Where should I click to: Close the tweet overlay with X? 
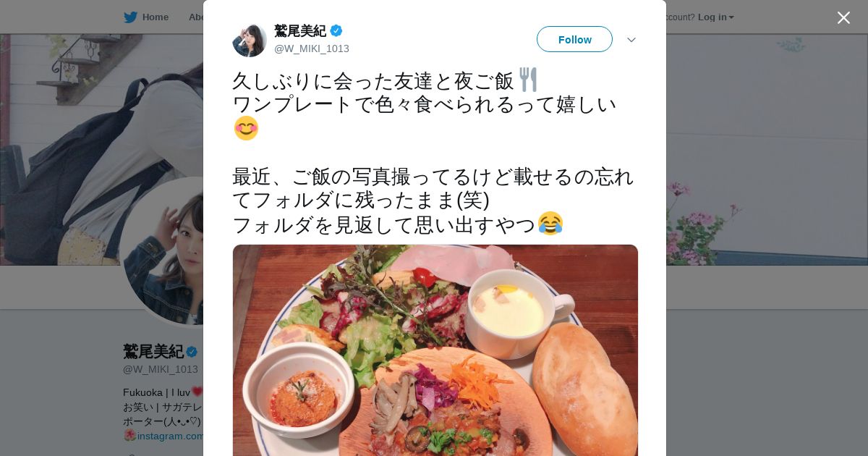(x=843, y=17)
